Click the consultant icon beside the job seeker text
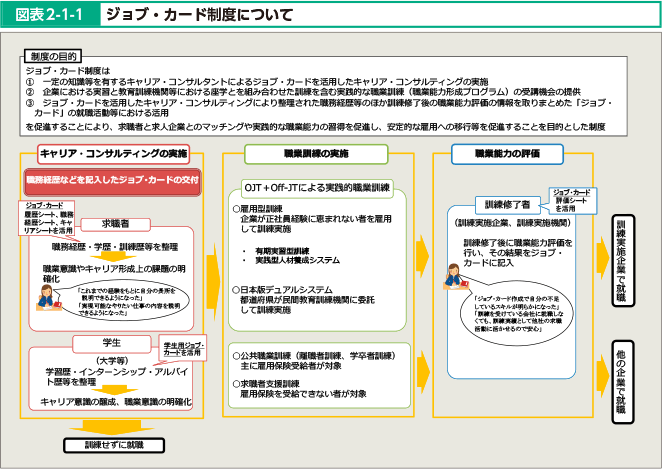662x469 pixels. click(x=44, y=298)
